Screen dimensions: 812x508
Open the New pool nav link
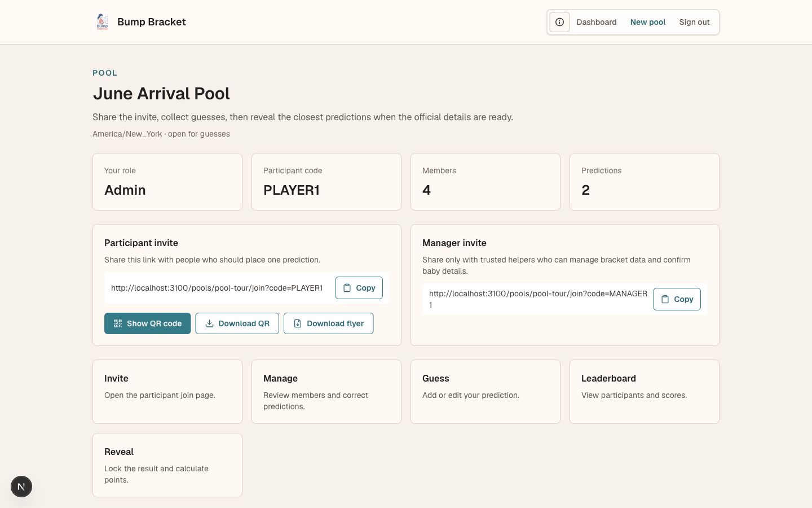pos(648,22)
